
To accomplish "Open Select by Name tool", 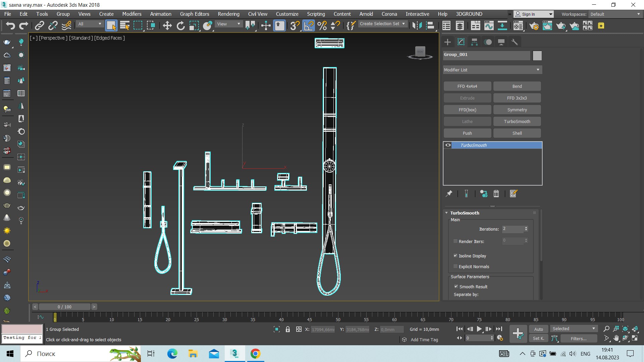I will pos(124,25).
